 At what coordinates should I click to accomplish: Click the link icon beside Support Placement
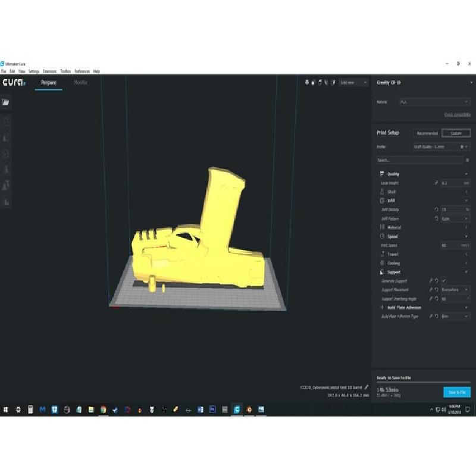coord(431,290)
